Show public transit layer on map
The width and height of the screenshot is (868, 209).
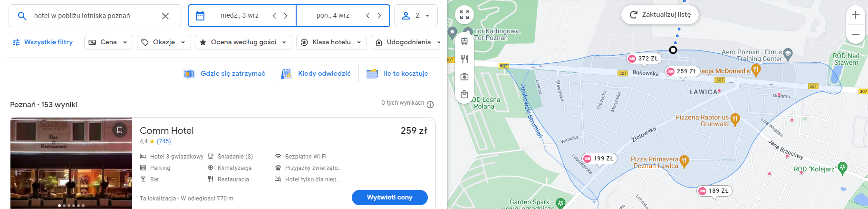[464, 41]
